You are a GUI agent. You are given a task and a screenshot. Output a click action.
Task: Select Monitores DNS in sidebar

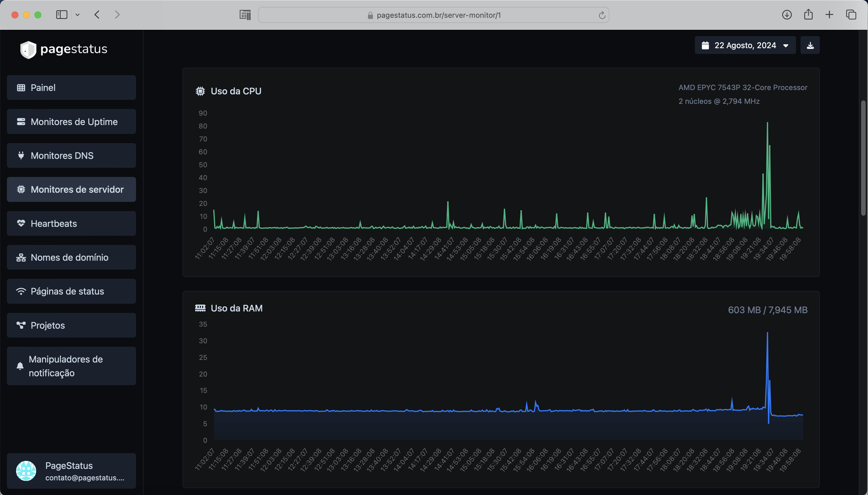point(71,156)
